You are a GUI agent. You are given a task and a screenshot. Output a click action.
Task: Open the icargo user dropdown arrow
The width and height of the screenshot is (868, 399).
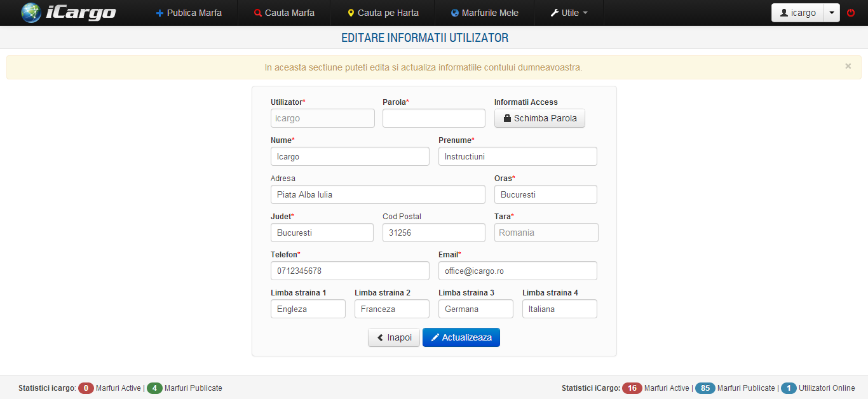[831, 13]
